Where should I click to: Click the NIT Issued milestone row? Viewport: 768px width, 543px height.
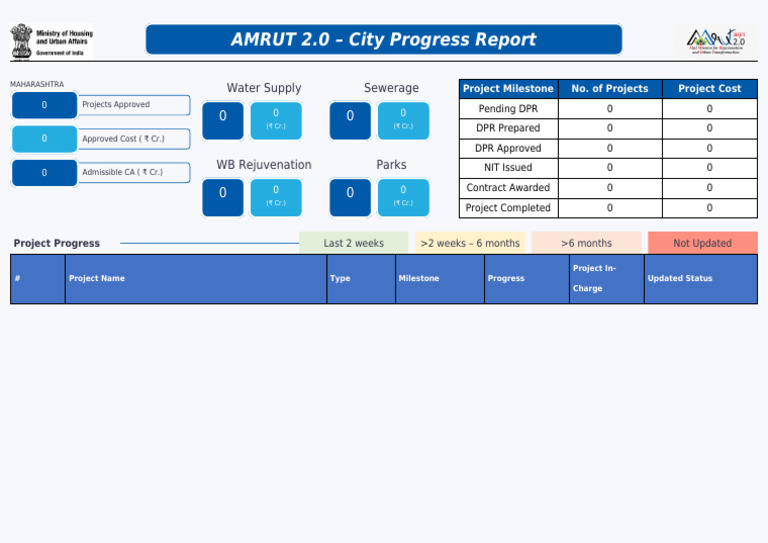click(x=608, y=168)
